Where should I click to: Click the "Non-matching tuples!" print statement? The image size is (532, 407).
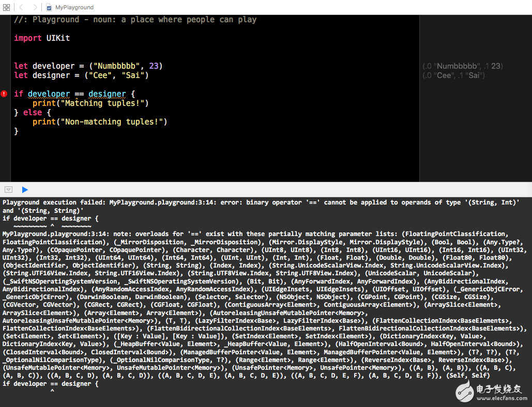tap(100, 122)
